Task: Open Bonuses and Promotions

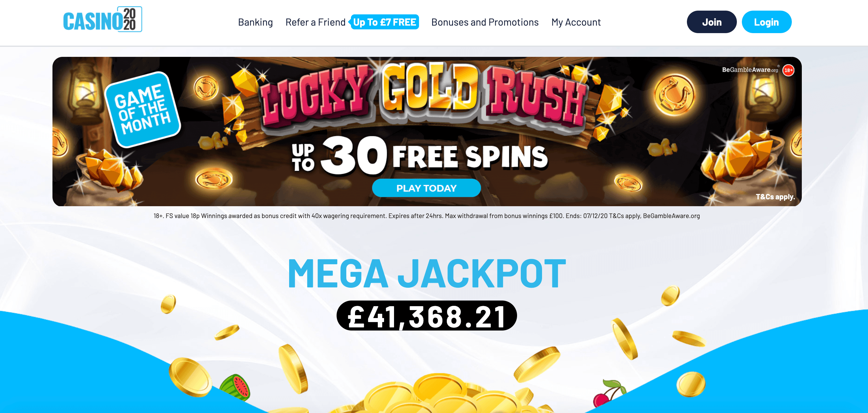Action: point(485,22)
